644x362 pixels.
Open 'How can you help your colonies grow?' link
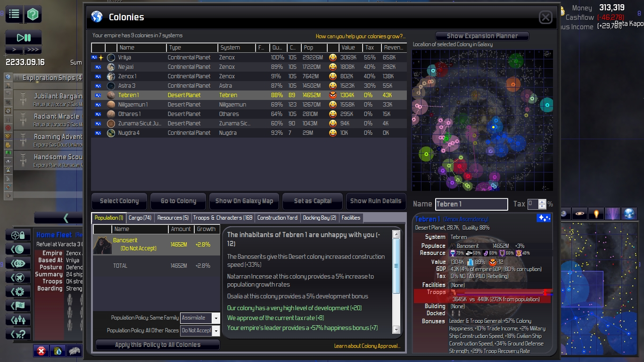coord(360,36)
